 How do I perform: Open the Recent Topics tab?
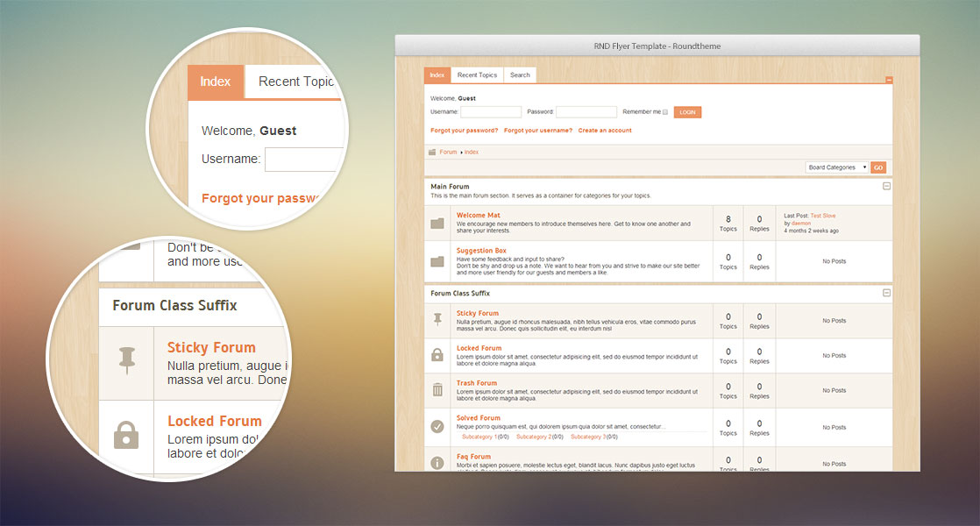point(477,75)
